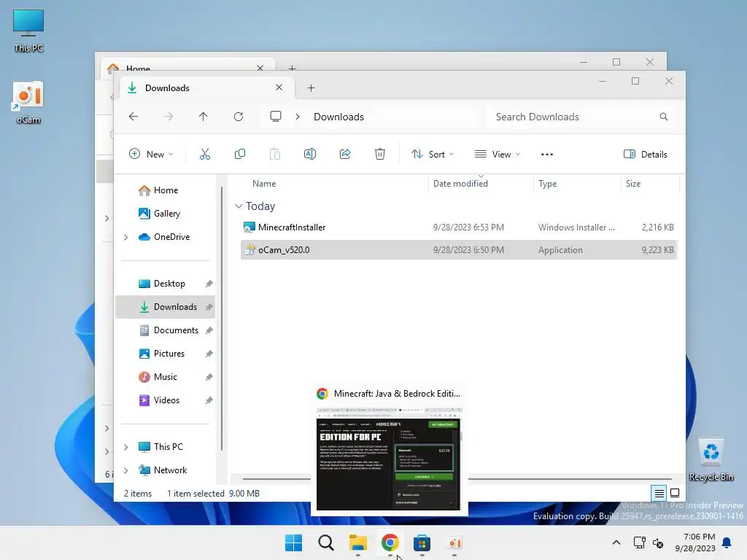747x560 pixels.
Task: Select the MinecraftInstaller file
Action: point(459,227)
